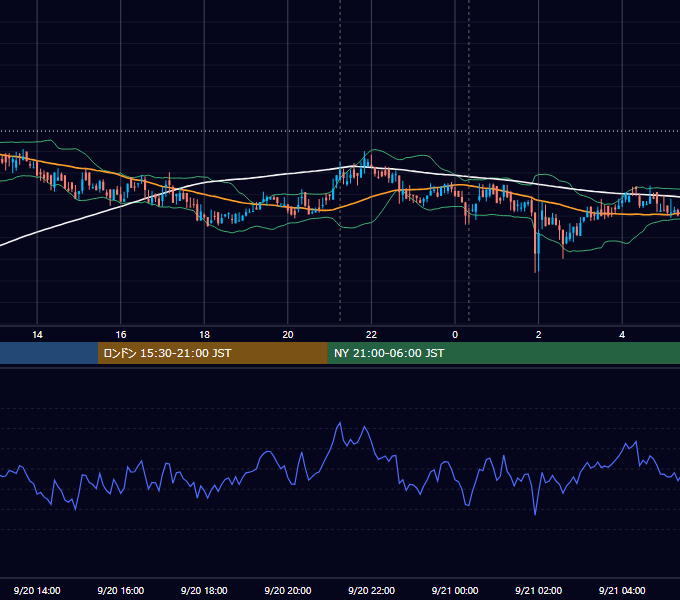The height and width of the screenshot is (600, 680).
Task: Click the 9/20 16:00 date label
Action: [121, 590]
